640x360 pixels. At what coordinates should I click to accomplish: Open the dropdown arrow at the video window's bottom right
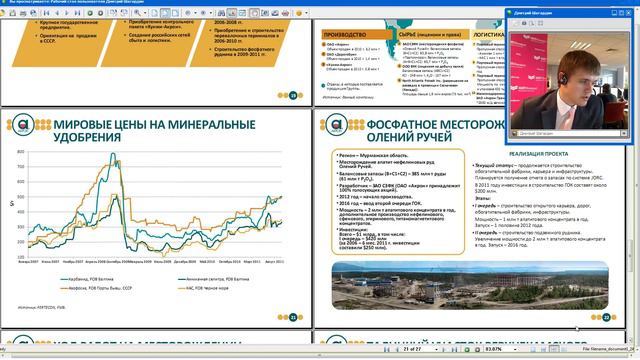click(624, 133)
